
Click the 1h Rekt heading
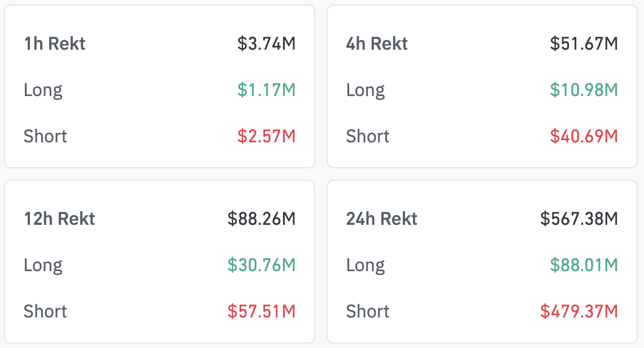tap(55, 43)
